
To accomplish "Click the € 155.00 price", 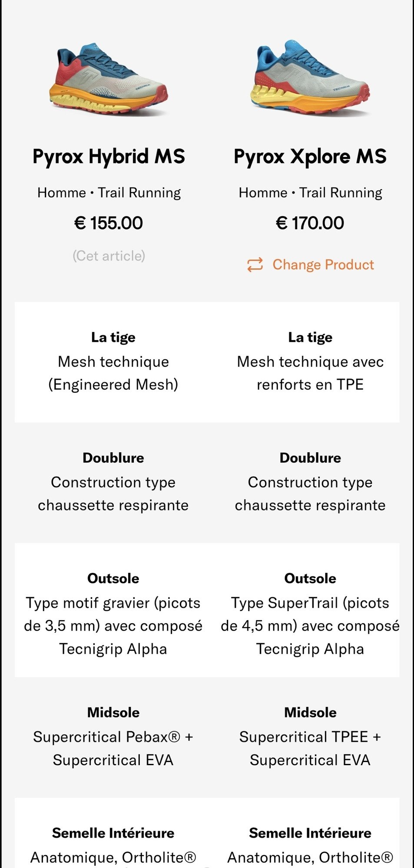I will [109, 223].
